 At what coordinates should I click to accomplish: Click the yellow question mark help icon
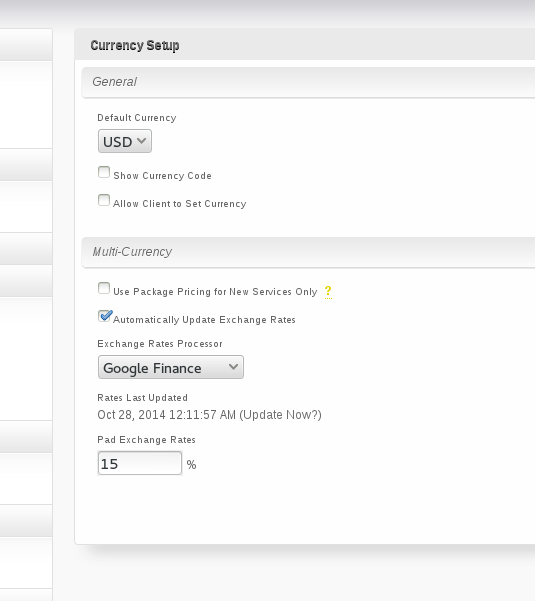328,292
